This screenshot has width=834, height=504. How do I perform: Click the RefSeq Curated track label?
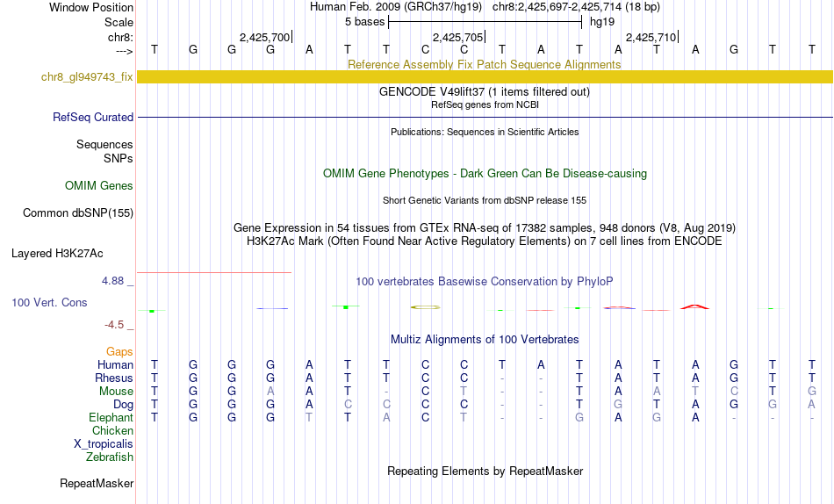92,117
